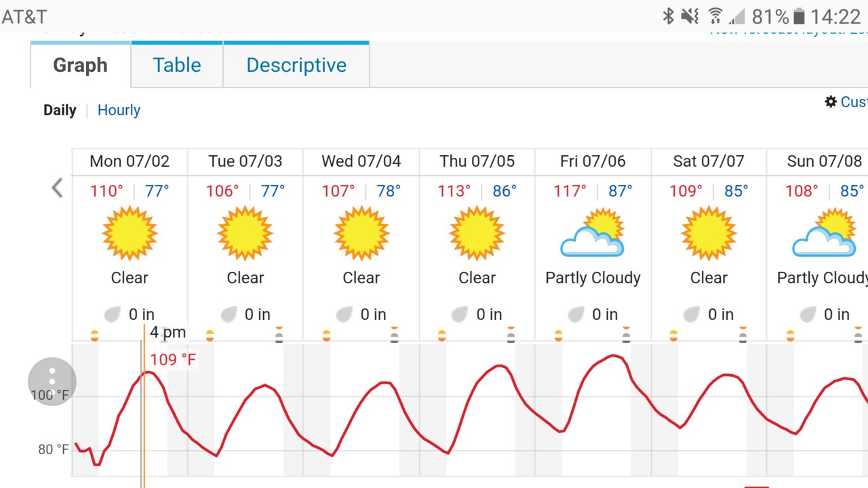Click the temperature curve peak on Friday
Screen dimensions: 868x488
pos(614,355)
